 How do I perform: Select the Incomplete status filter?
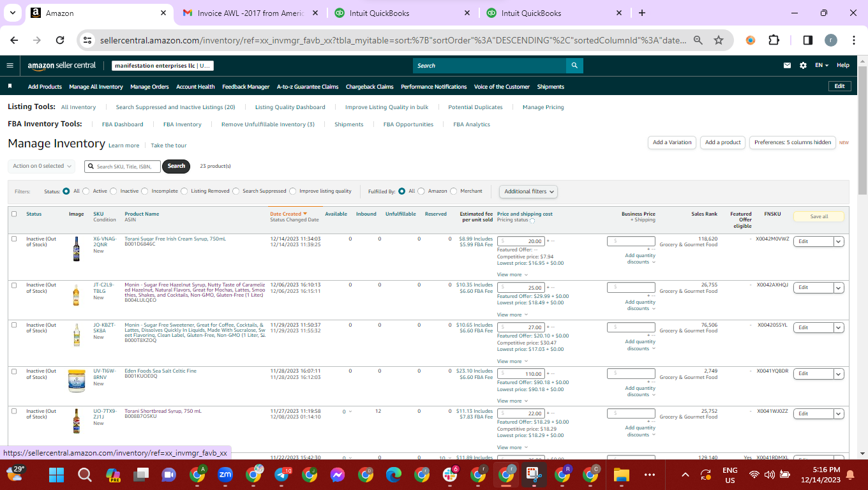(x=145, y=191)
